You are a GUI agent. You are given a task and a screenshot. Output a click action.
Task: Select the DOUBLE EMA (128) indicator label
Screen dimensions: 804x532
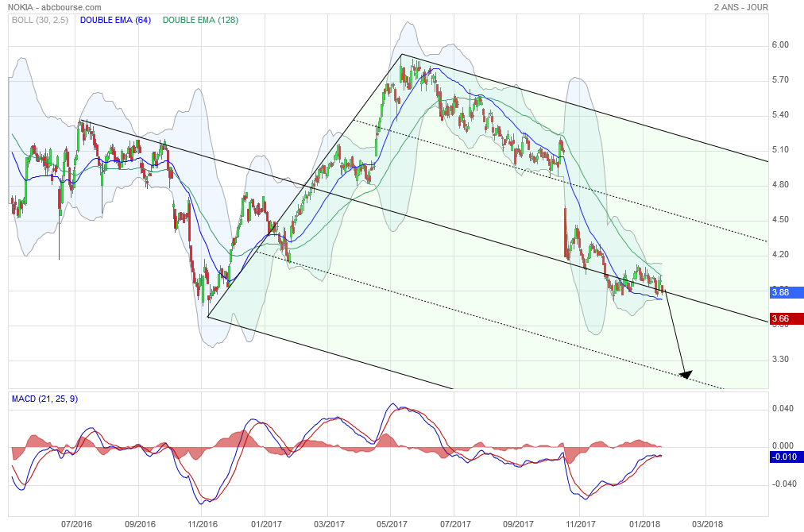tap(200, 20)
